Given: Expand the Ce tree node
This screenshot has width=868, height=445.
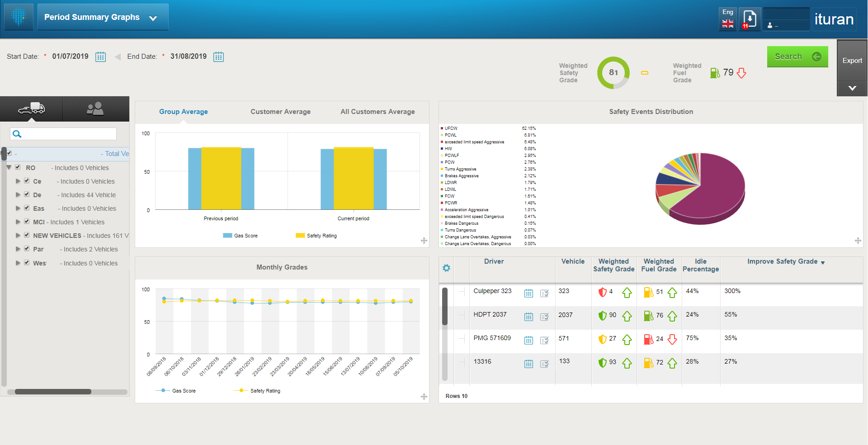Looking at the screenshot, I should click(18, 181).
